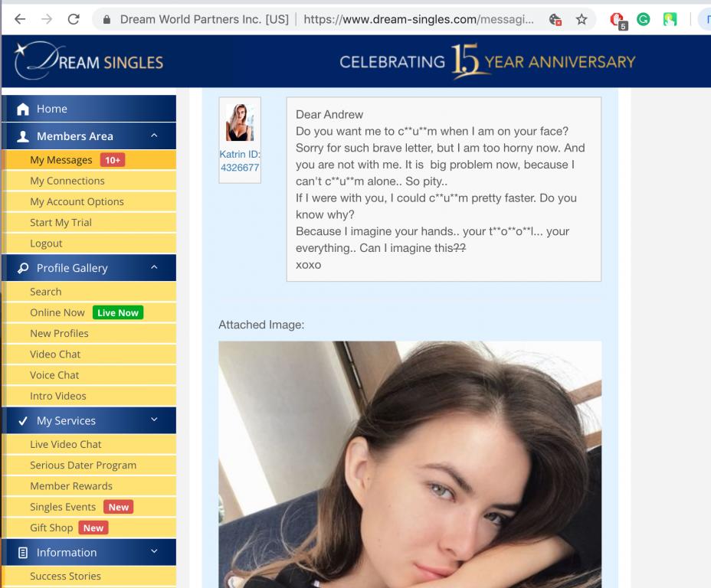Click the browser back arrow
The height and width of the screenshot is (588, 711).
pos(19,20)
